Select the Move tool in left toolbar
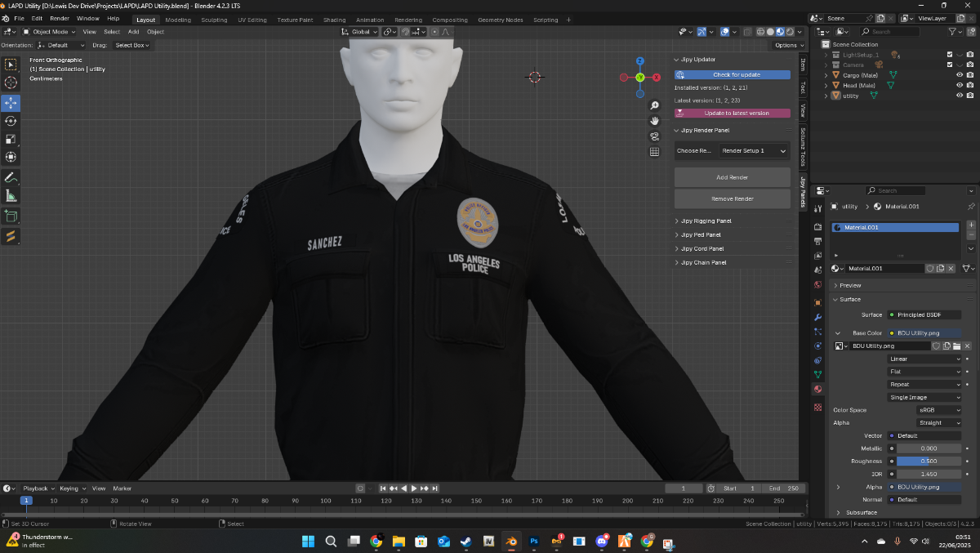This screenshot has width=980, height=553. [11, 103]
